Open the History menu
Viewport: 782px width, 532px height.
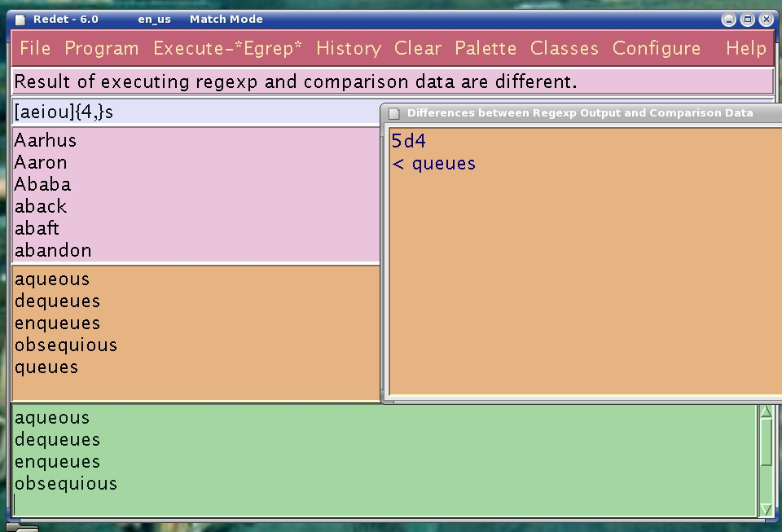(349, 49)
